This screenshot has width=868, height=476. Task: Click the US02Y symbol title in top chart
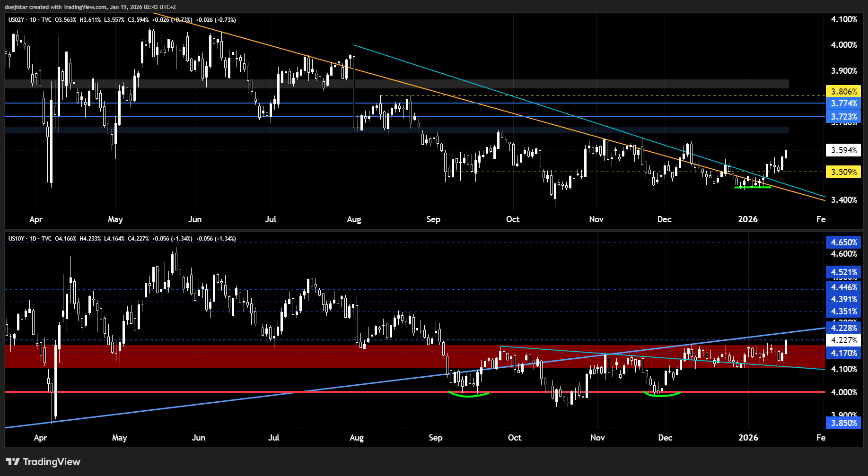pyautogui.click(x=16, y=20)
